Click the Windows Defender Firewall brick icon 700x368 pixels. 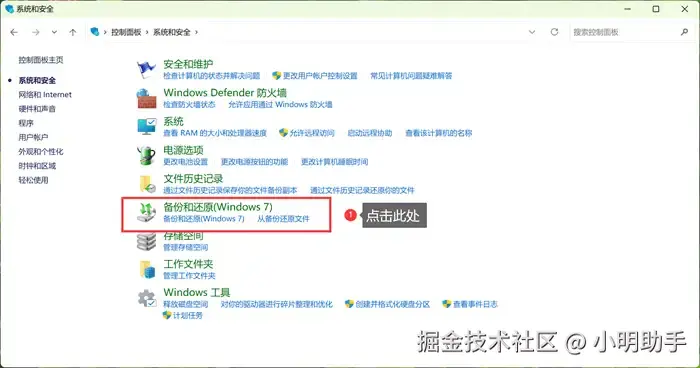pos(146,98)
